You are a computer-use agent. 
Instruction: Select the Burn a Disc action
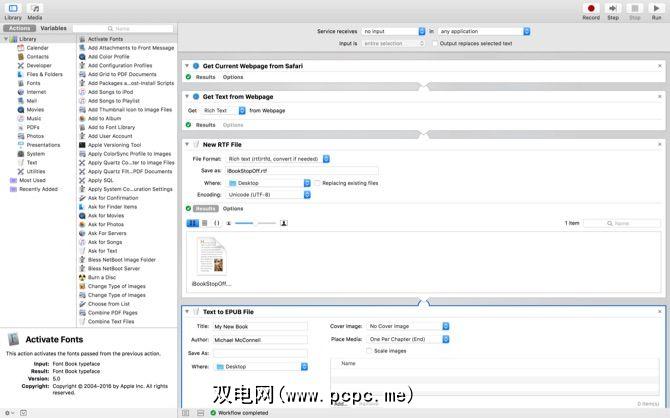pyautogui.click(x=102, y=277)
